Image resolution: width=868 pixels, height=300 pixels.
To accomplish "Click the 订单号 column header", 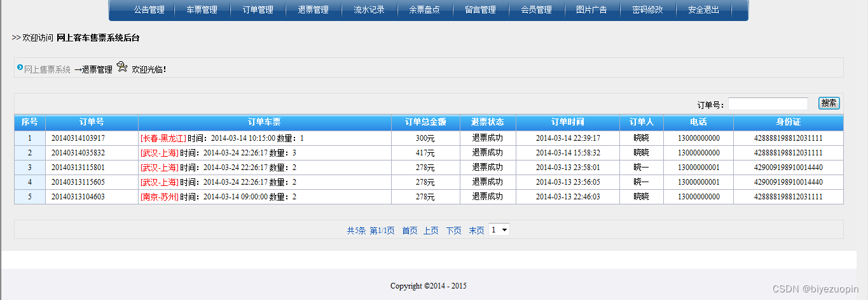I will click(92, 122).
